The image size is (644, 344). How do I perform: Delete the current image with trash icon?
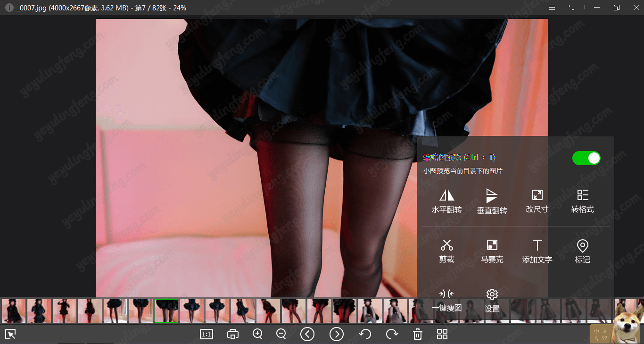pyautogui.click(x=418, y=335)
